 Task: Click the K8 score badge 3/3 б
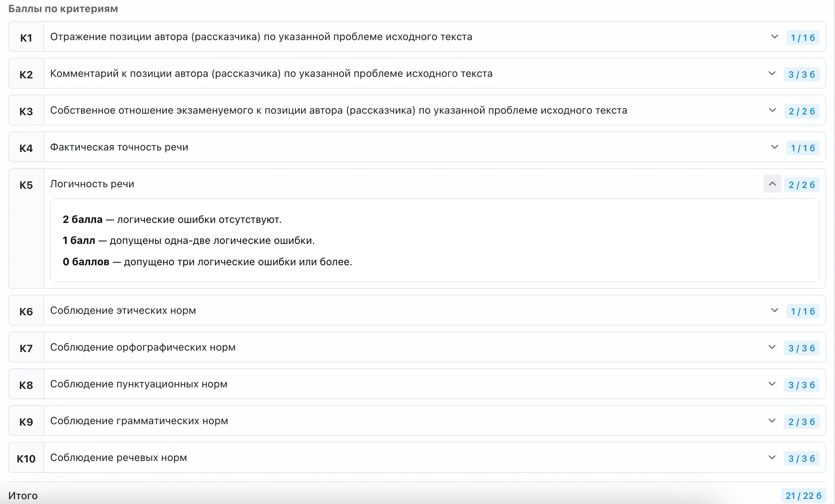(x=802, y=385)
